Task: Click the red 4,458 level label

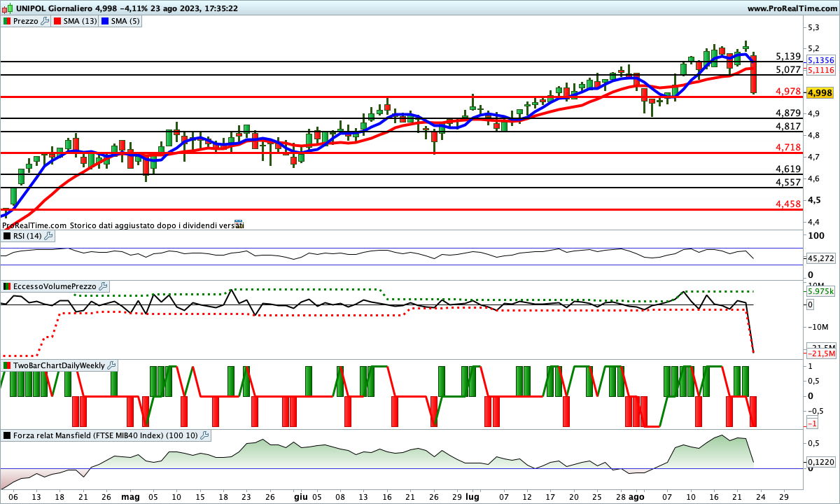Action: [788, 204]
